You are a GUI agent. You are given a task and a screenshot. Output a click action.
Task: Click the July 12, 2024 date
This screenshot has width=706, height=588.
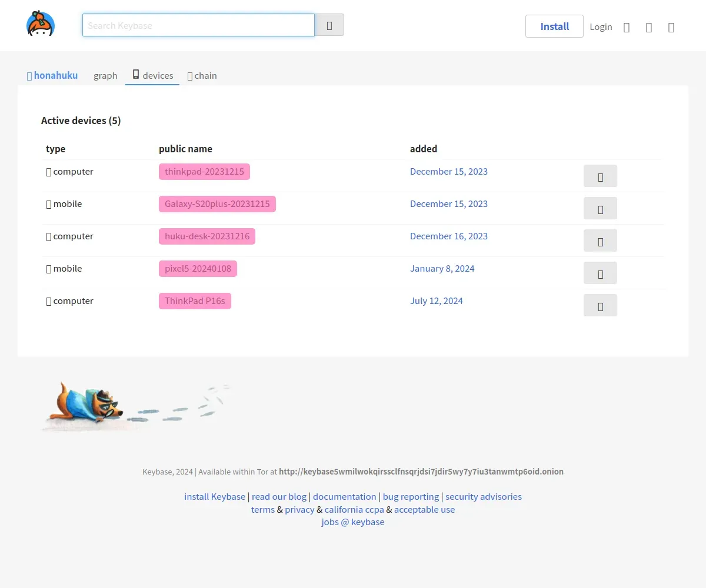[437, 301]
